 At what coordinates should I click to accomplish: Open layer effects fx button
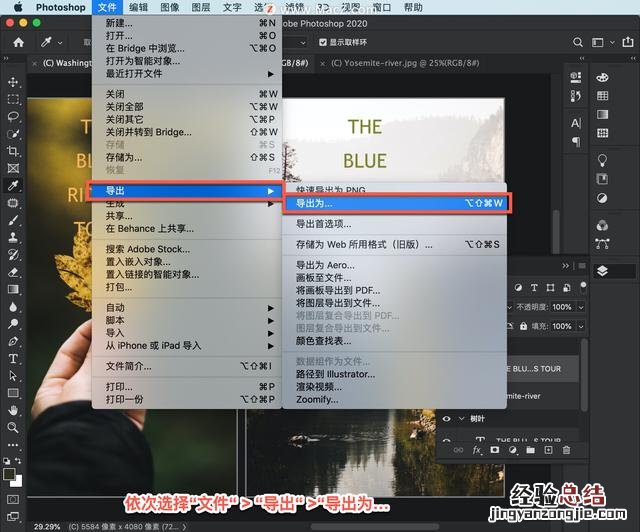478,450
